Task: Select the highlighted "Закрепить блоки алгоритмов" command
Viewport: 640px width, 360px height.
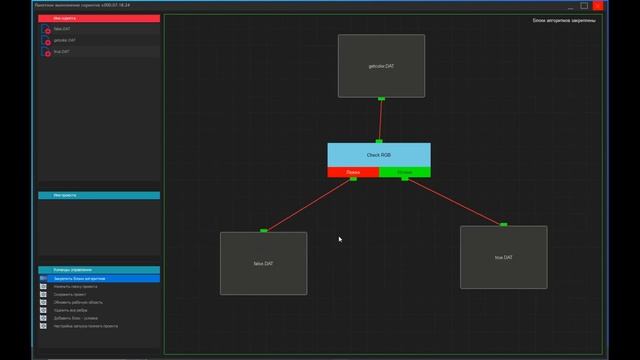Action: [99, 278]
